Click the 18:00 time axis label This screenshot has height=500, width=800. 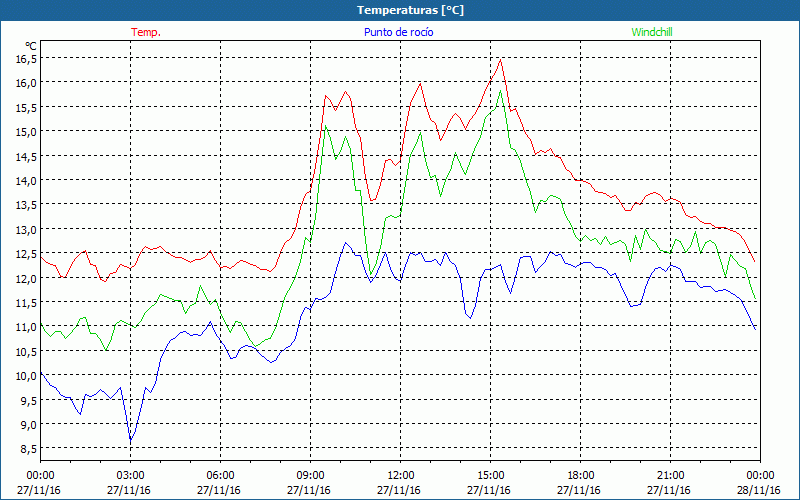[580, 476]
